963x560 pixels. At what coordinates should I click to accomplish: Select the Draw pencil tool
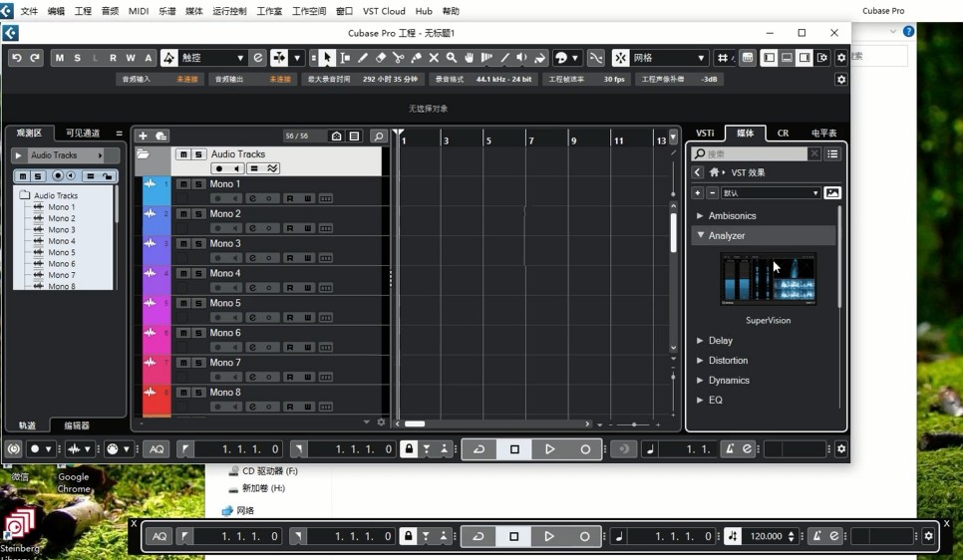coord(363,58)
